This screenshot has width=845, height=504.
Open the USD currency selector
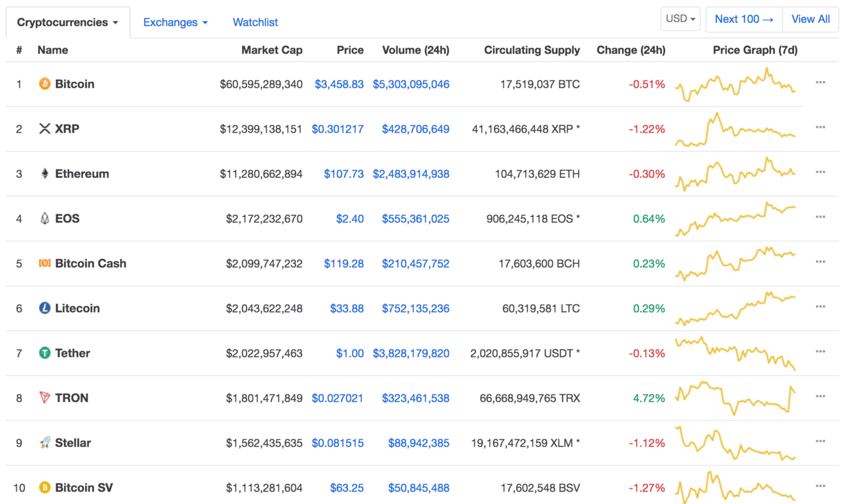tap(680, 19)
